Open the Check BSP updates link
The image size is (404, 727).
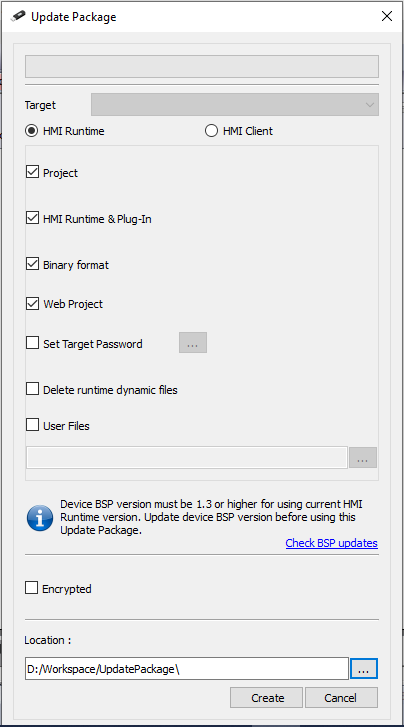[x=332, y=543]
